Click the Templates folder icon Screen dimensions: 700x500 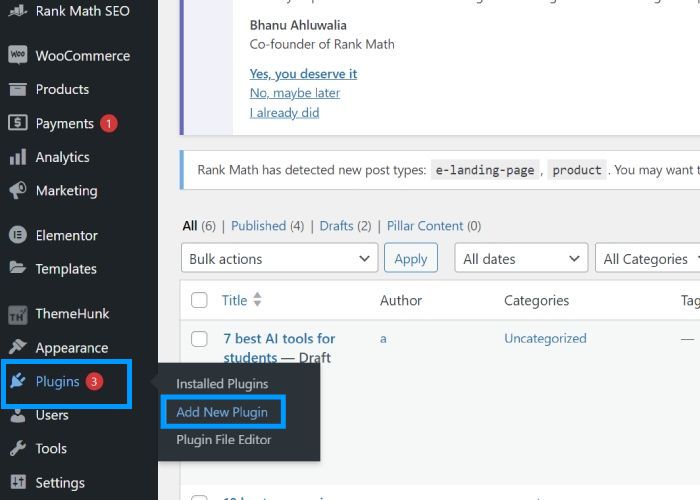pos(17,268)
